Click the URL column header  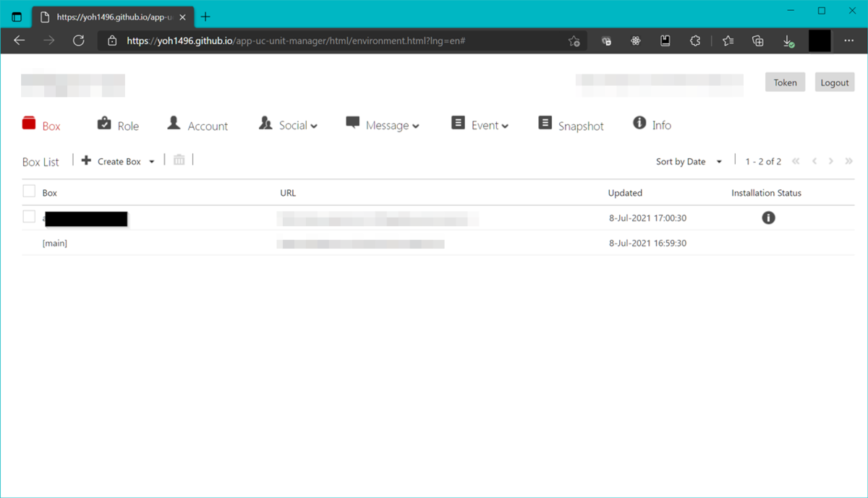click(x=288, y=193)
